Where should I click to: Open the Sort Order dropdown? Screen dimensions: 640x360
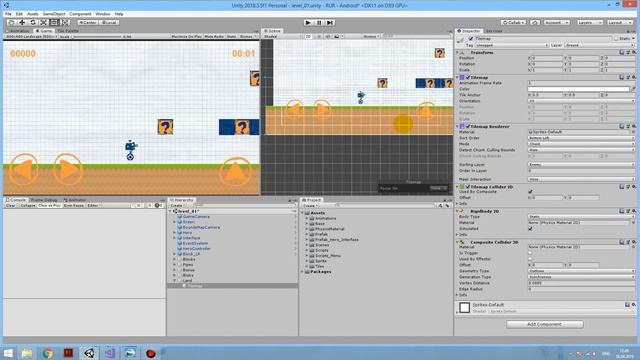click(581, 138)
